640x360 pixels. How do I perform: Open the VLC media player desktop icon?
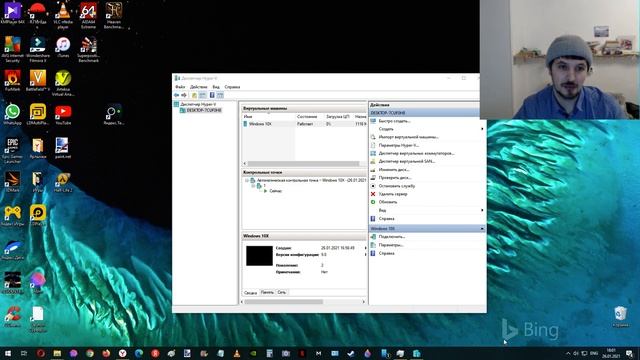coord(63,16)
